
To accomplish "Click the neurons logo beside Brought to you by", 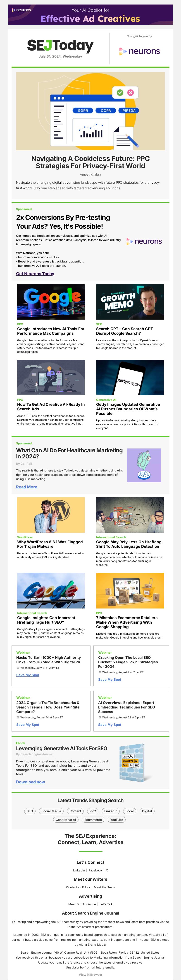I will (x=139, y=51).
